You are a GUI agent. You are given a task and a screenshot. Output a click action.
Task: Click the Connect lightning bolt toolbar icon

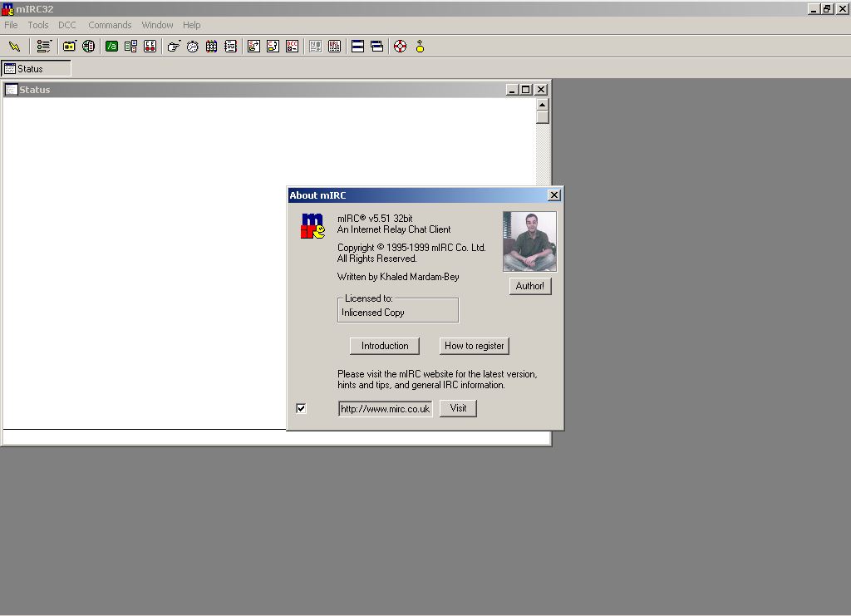coord(15,47)
